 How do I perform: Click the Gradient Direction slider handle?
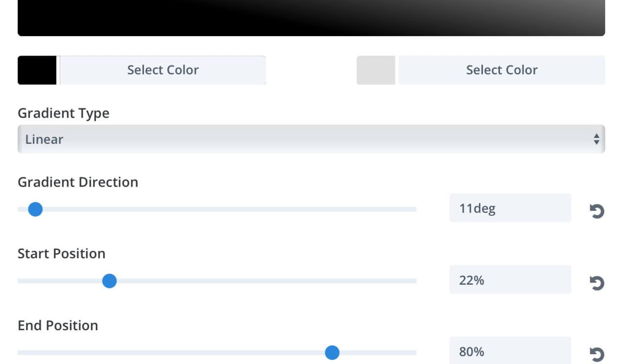(35, 209)
